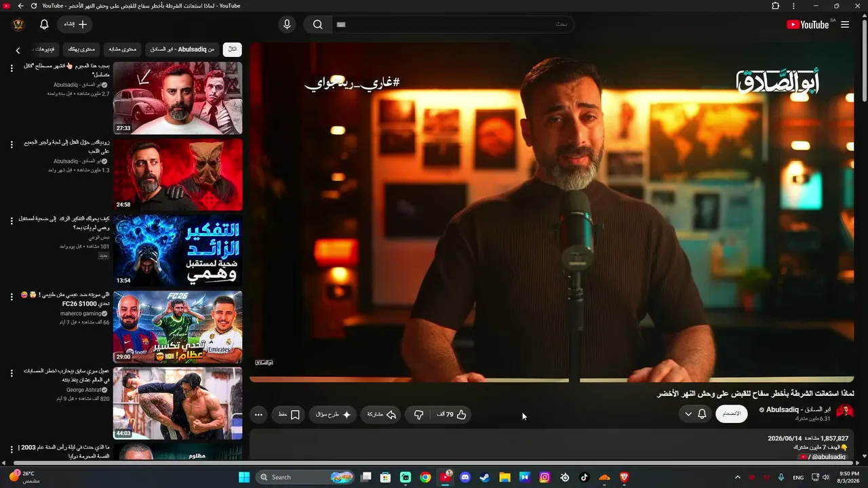
Task: Reload the page
Action: click(34, 5)
